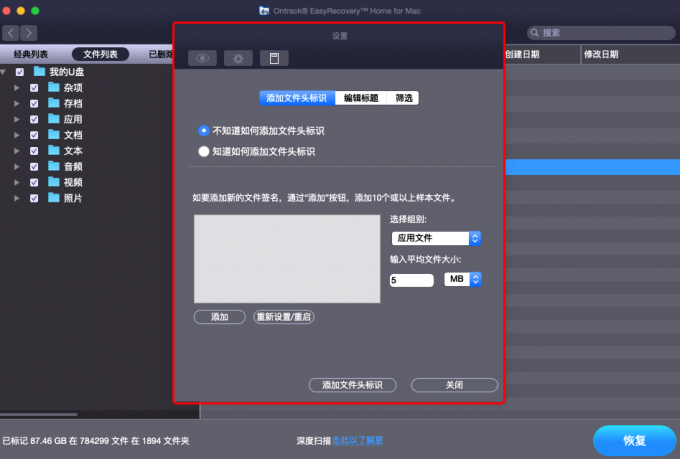Uncheck the 视频 checkbox
680x459 pixels.
point(34,183)
